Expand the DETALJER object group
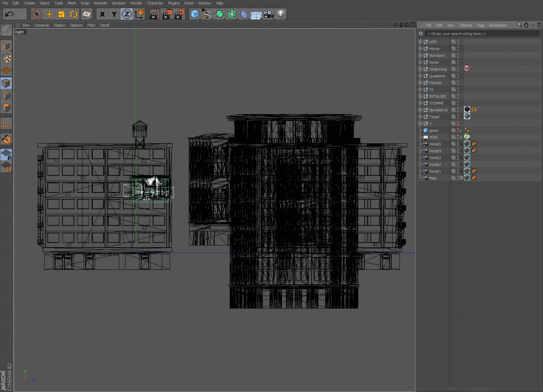This screenshot has height=392, width=543. (x=420, y=96)
